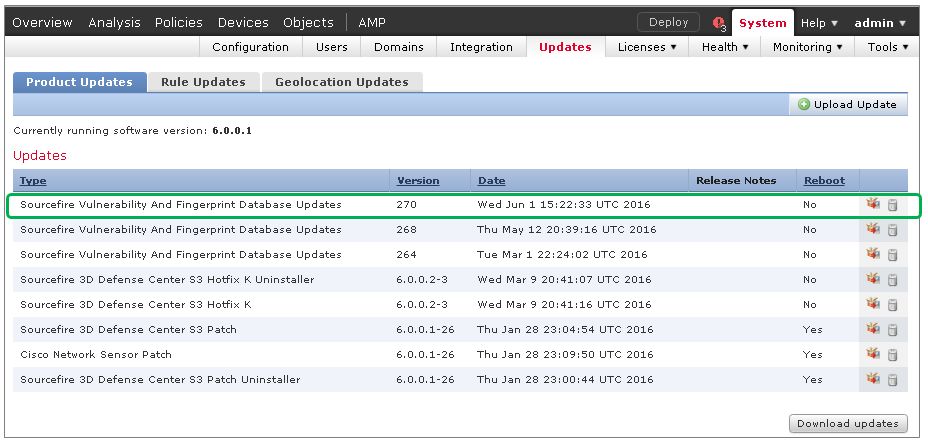Delete the Cisco Network Sensor Patch
Screen dimensions: 928x441
tap(892, 354)
